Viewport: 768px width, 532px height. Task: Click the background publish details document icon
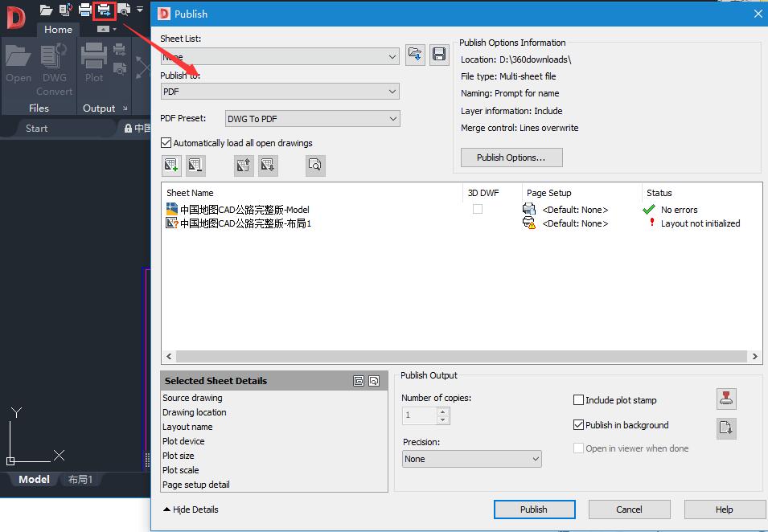[x=726, y=428]
